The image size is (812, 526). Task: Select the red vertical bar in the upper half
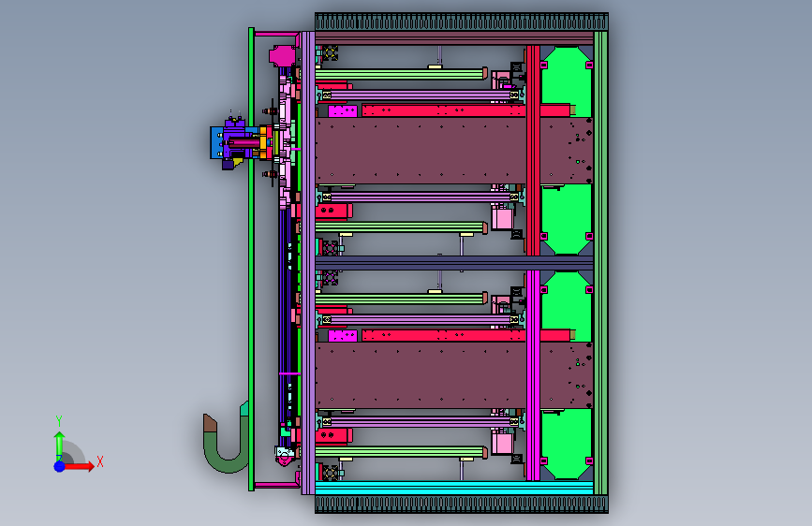coord(533,150)
